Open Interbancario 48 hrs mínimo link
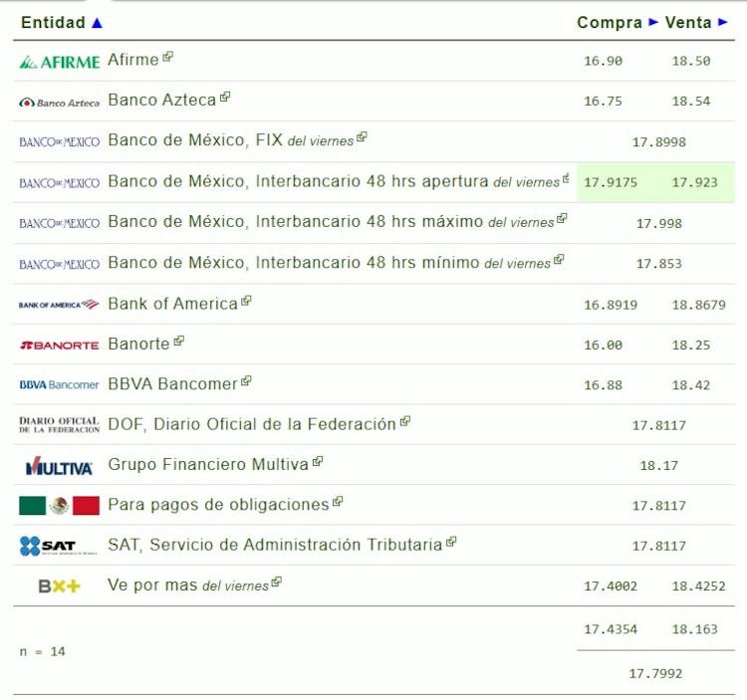Viewport: 747px width, 700px height. [x=330, y=263]
